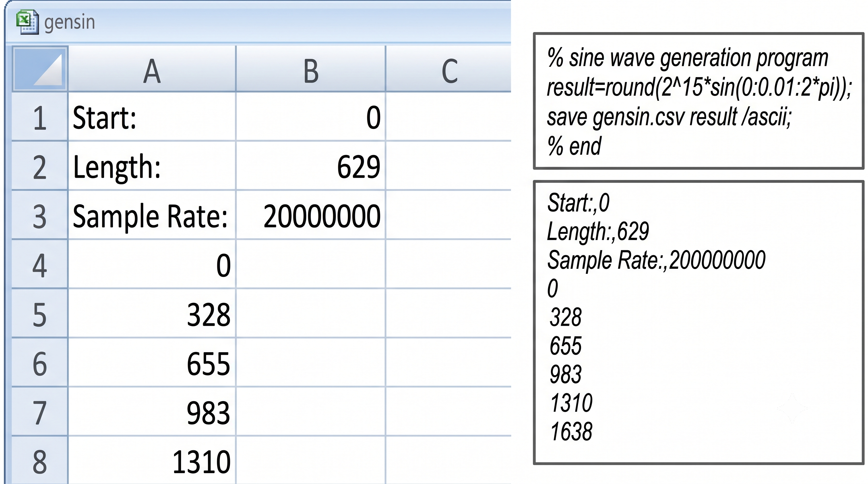868x484 pixels.
Task: Click the value 328 in the CSV listing
Action: (x=566, y=317)
